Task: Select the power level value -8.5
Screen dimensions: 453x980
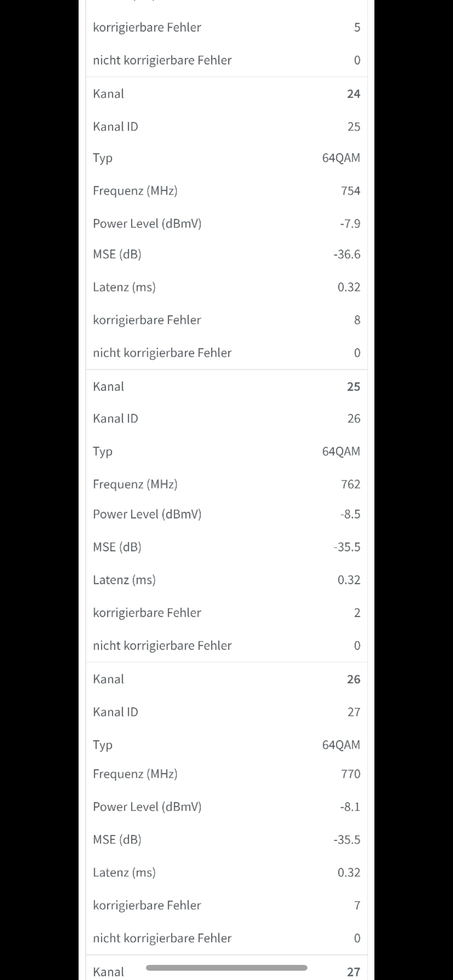Action: (350, 514)
